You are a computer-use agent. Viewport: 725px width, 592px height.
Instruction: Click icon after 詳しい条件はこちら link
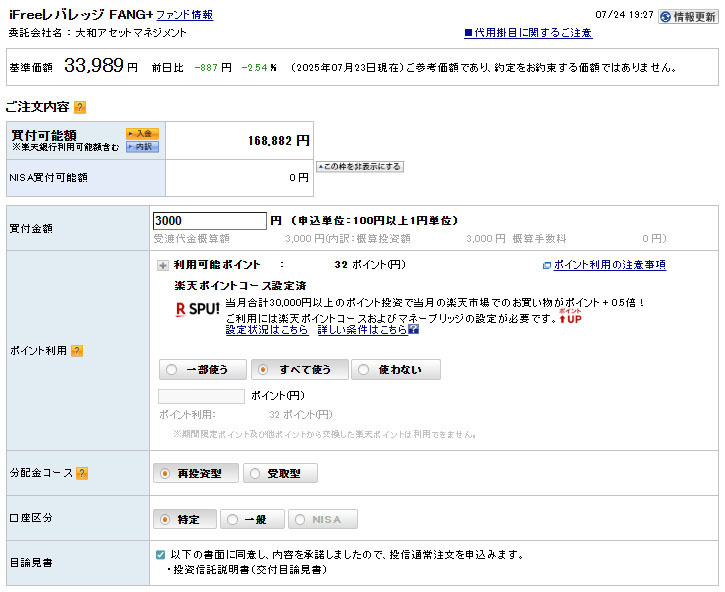click(x=413, y=329)
